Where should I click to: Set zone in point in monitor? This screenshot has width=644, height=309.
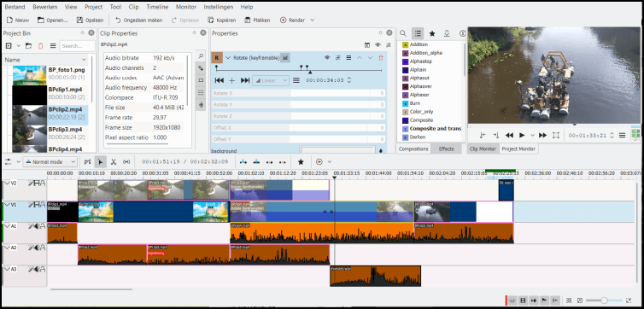pyautogui.click(x=483, y=135)
